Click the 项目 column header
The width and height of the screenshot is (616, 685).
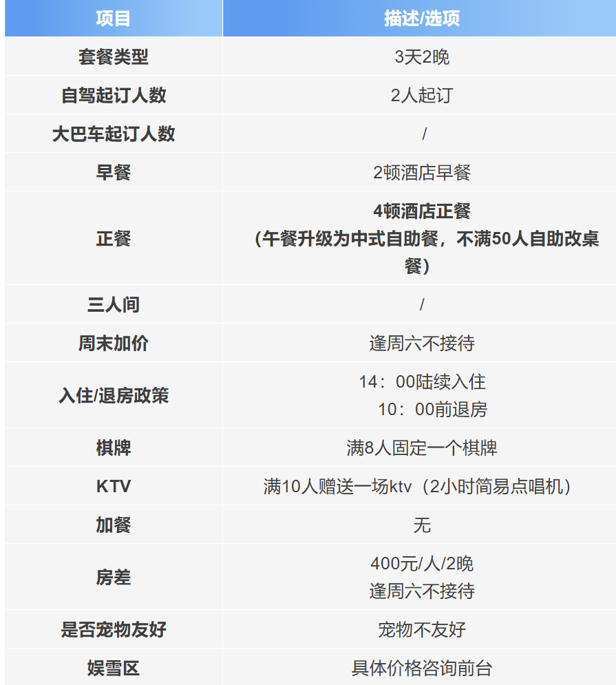coord(113,19)
